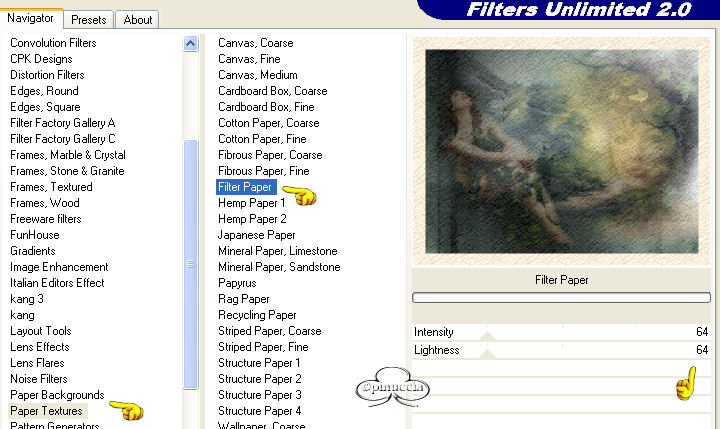
Task: Click the Intensity value 64
Action: (702, 332)
